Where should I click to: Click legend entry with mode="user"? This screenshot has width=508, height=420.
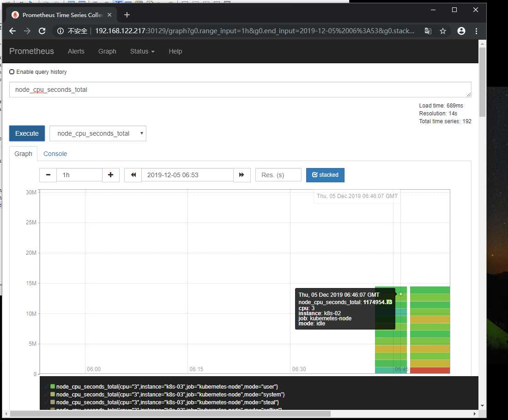pyautogui.click(x=167, y=387)
